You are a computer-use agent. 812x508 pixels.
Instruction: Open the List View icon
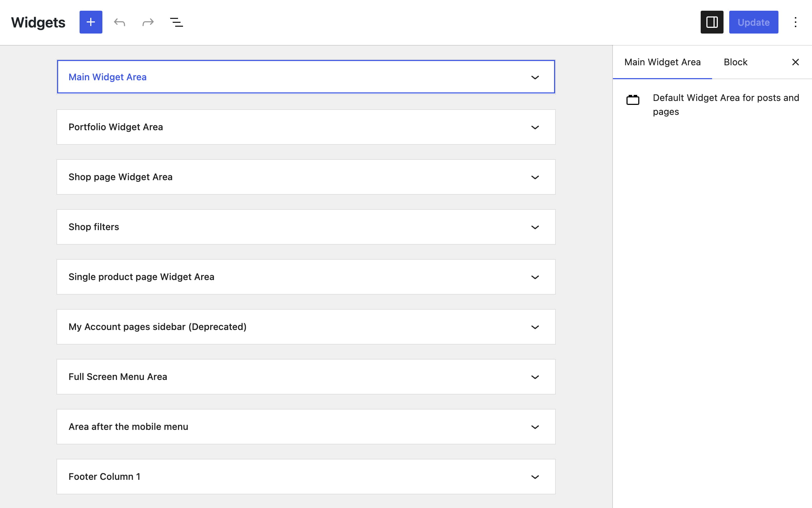[177, 22]
